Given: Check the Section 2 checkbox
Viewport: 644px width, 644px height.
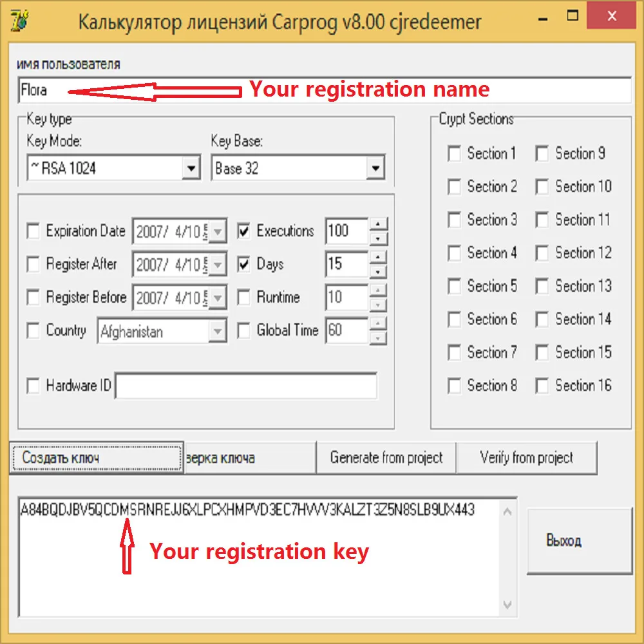Looking at the screenshot, I should [x=454, y=187].
